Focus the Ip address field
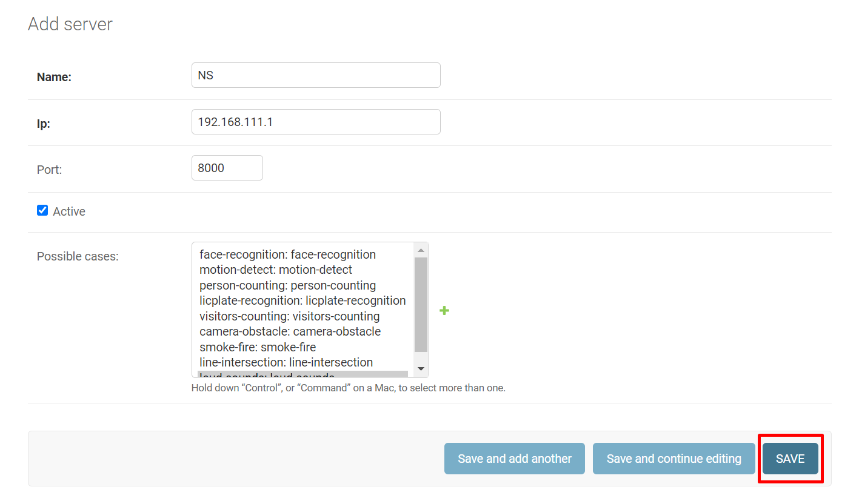This screenshot has height=504, width=859. pyautogui.click(x=316, y=122)
